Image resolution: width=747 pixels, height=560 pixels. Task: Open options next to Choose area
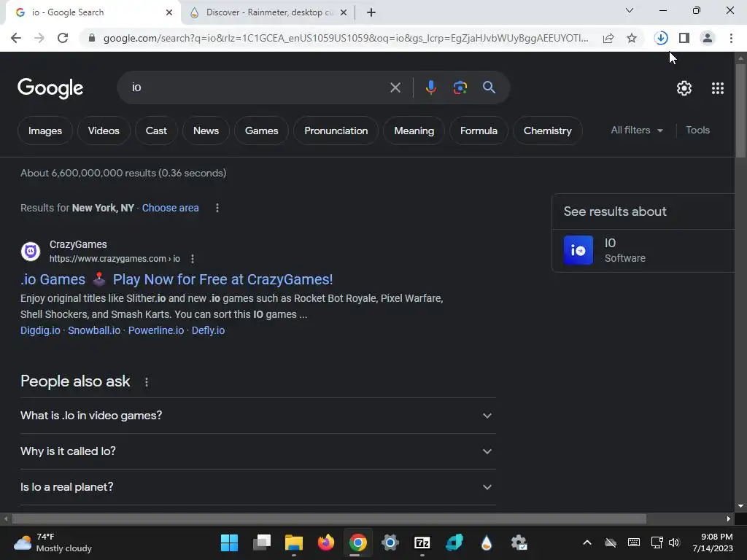[x=217, y=208]
